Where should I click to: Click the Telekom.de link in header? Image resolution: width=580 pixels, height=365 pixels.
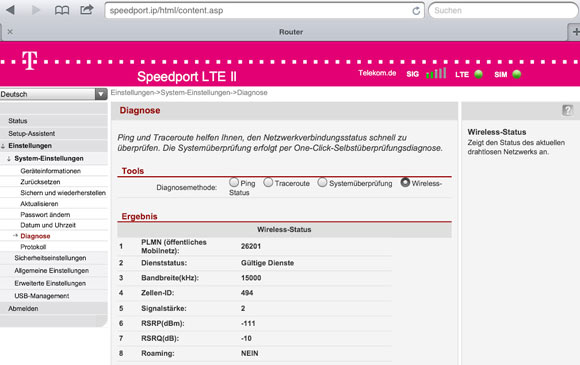click(377, 73)
